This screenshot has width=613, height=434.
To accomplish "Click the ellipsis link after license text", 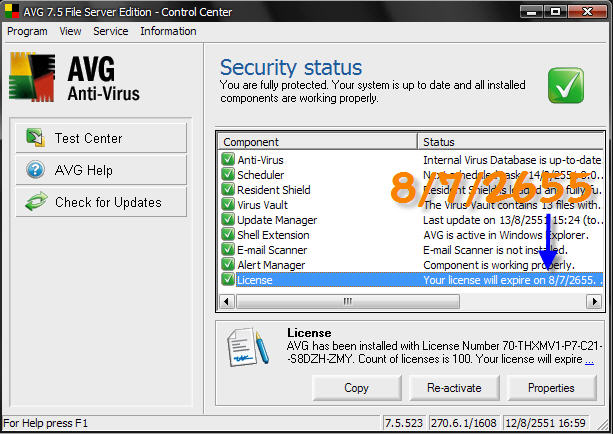I will coord(590,360).
